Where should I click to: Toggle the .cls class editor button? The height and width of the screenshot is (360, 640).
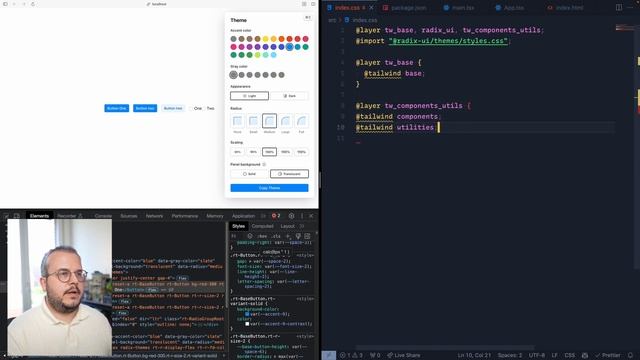[276, 236]
